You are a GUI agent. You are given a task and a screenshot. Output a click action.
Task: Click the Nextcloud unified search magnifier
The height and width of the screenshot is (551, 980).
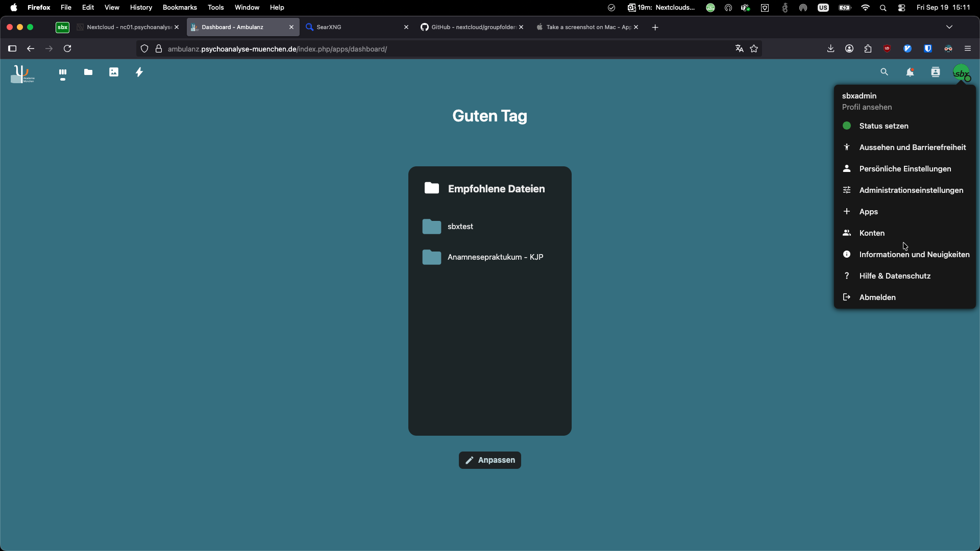[884, 72]
